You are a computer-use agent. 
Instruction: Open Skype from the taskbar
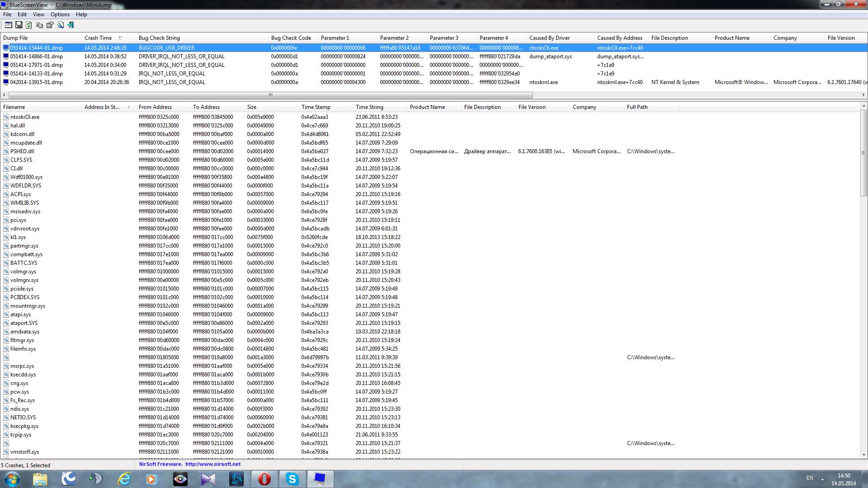[x=292, y=479]
